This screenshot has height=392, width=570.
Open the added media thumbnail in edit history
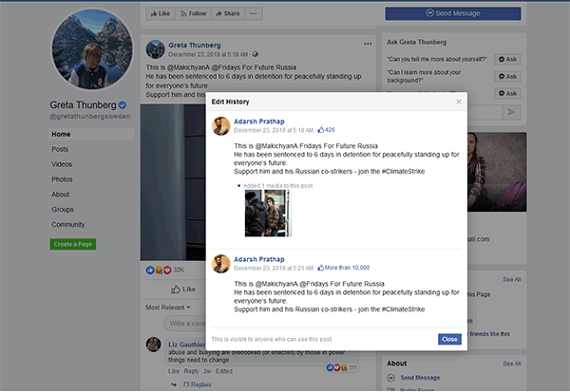268,213
